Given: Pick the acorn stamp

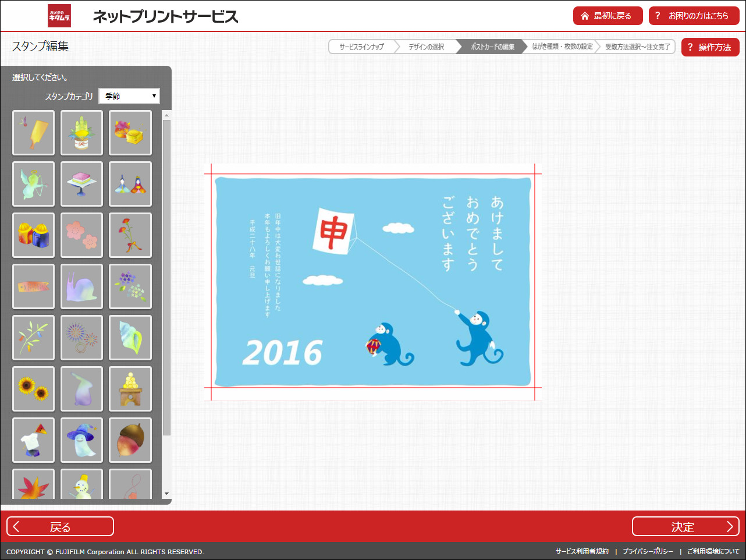Looking at the screenshot, I should 130,440.
